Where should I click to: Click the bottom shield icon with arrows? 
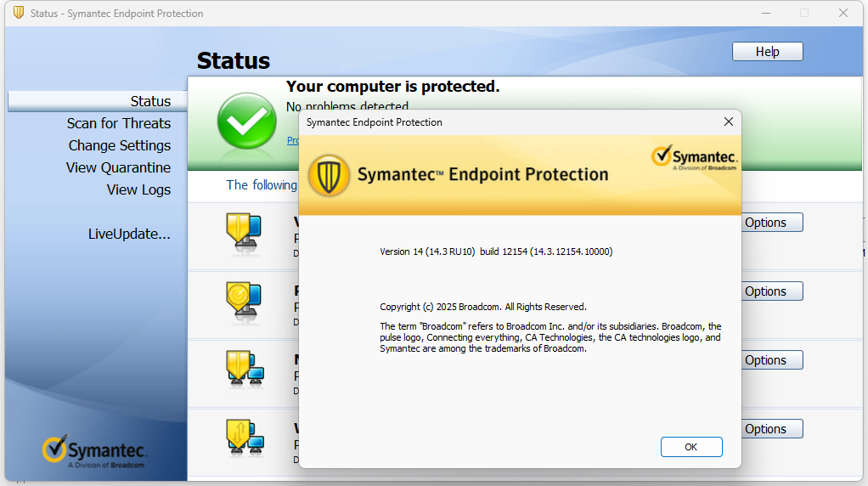click(245, 438)
